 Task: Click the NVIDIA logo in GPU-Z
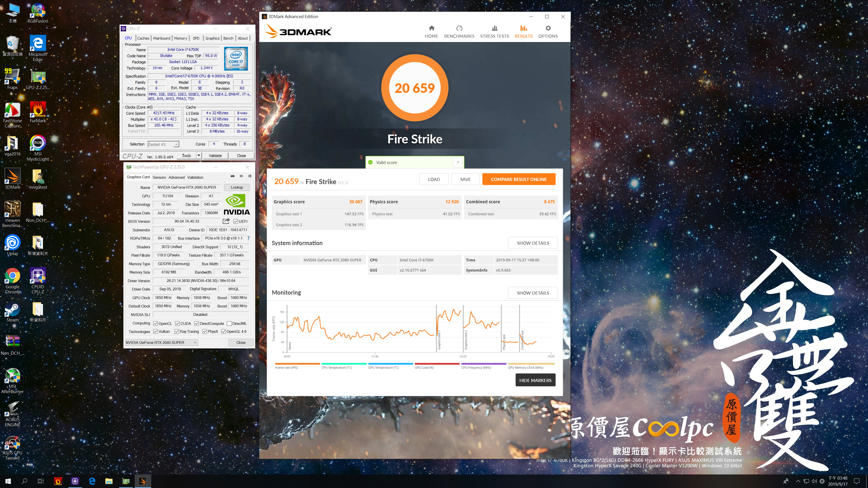click(x=236, y=204)
